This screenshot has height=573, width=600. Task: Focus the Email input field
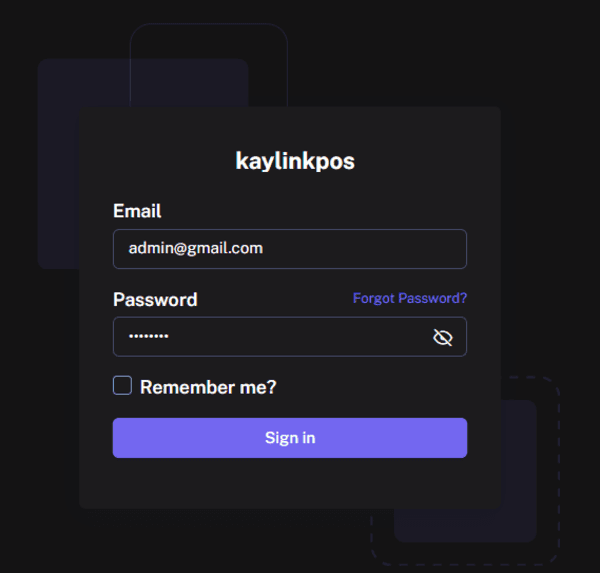pos(290,249)
